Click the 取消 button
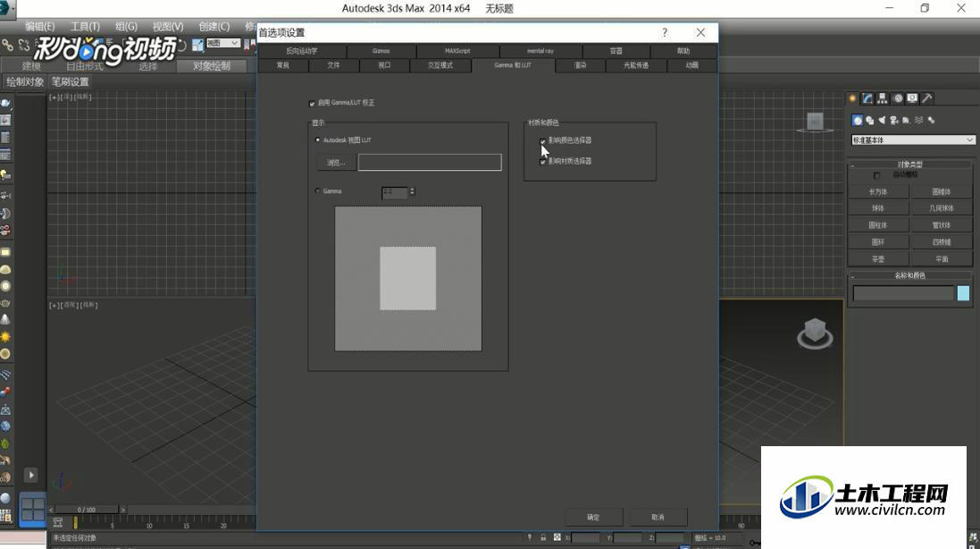980x549 pixels. [x=658, y=517]
